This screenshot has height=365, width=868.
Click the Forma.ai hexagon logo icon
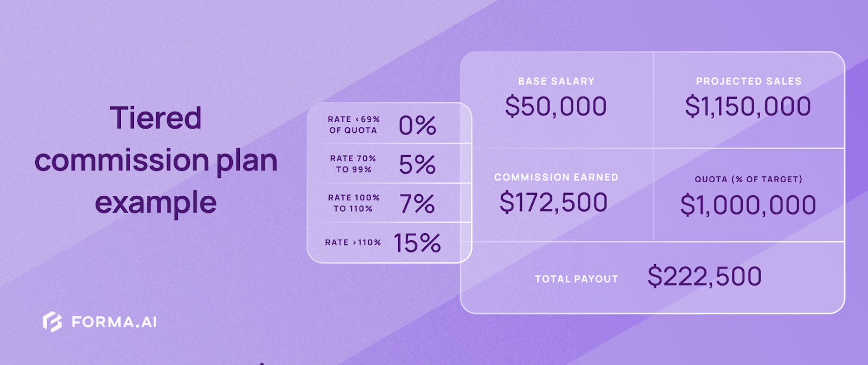click(x=52, y=322)
